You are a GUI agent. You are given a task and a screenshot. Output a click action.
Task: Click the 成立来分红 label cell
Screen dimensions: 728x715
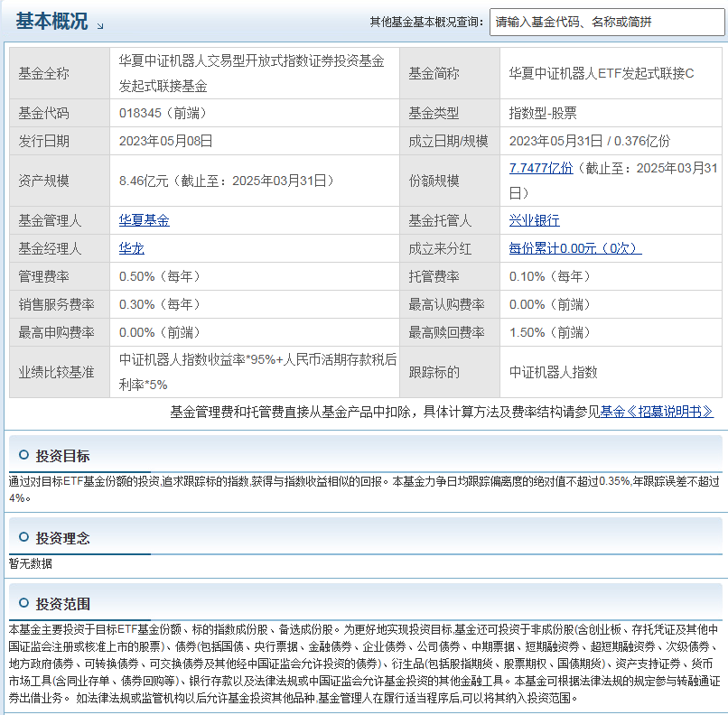tap(450, 248)
